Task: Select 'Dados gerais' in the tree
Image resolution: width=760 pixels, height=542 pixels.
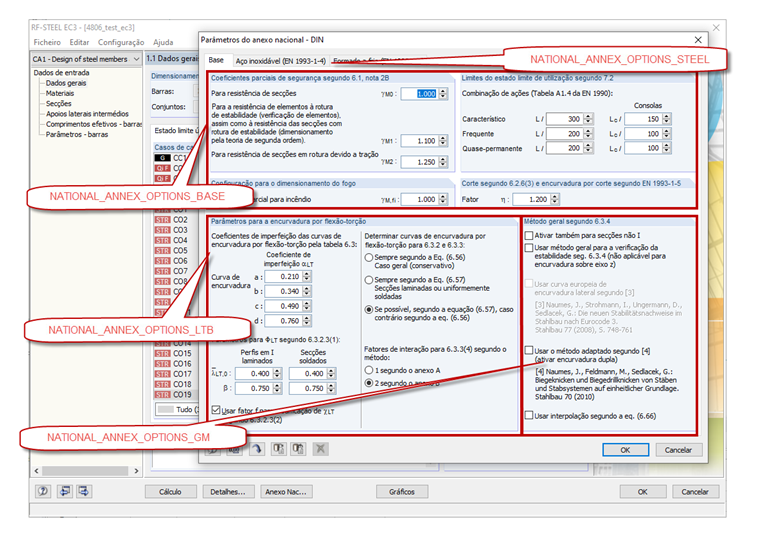Action: [66, 83]
